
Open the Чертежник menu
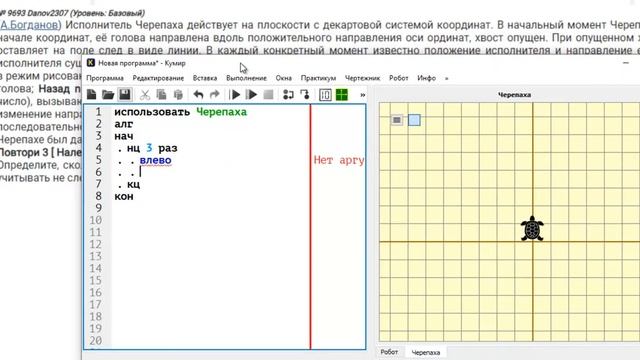tap(362, 78)
